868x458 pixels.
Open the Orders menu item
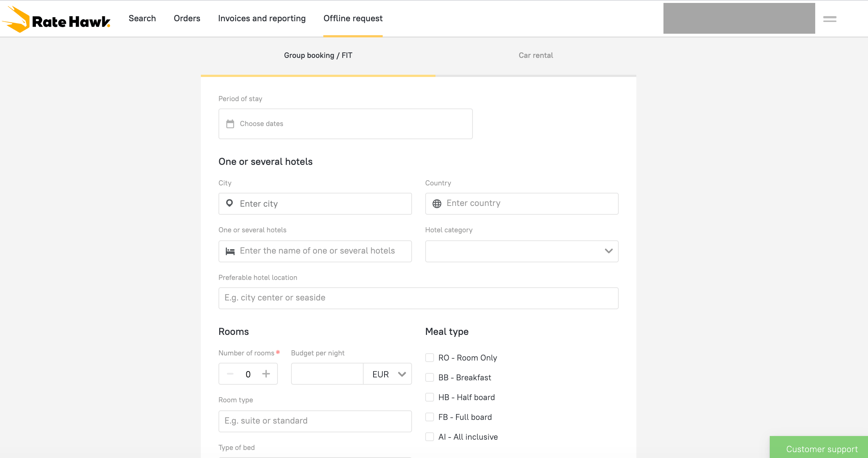[x=187, y=18]
